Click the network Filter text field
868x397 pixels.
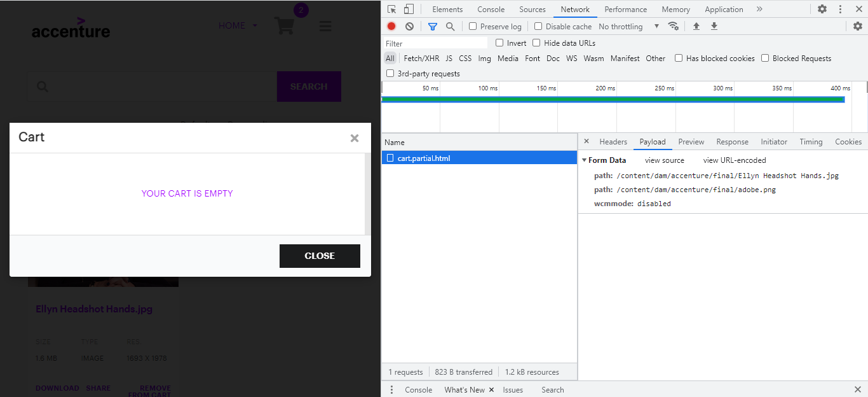pos(435,43)
